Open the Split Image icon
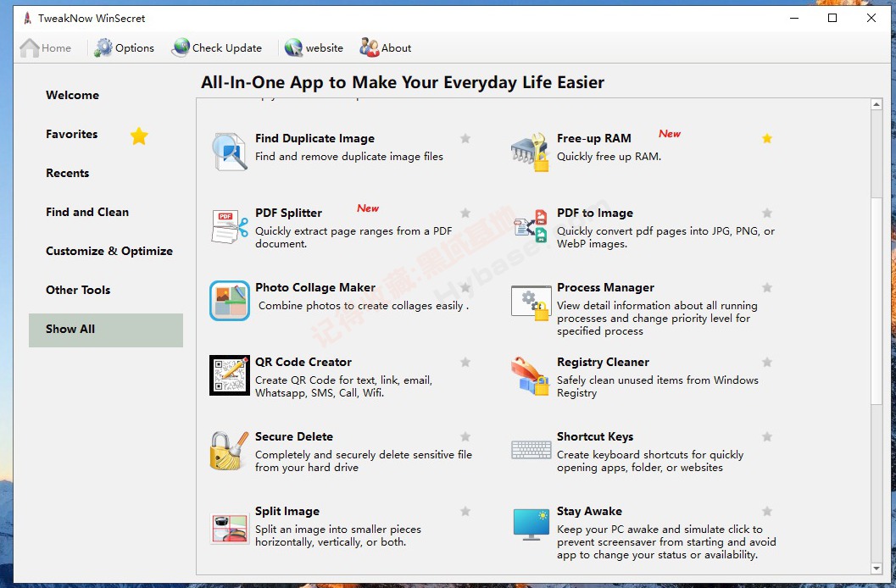 point(230,528)
